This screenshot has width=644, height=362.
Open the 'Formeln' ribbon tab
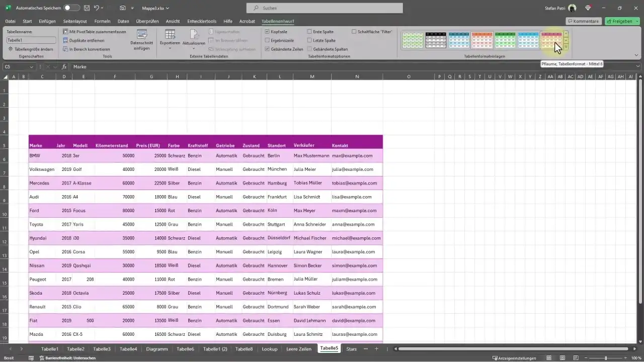click(x=102, y=21)
